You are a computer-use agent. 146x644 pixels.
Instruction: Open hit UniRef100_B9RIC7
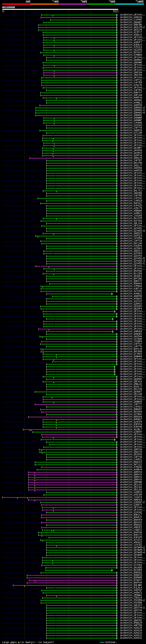point(131,515)
